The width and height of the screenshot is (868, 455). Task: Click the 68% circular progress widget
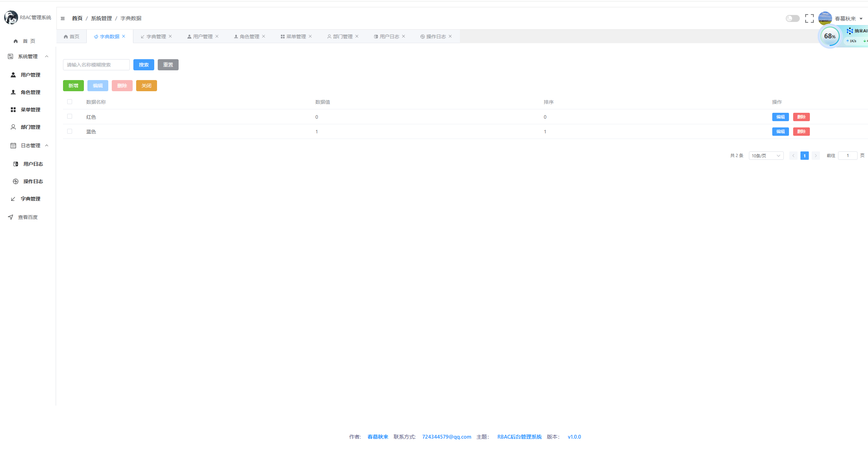click(x=829, y=36)
